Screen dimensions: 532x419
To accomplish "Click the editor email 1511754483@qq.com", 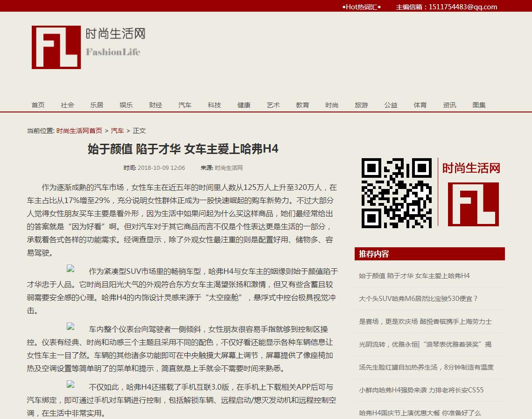I will click(x=463, y=7).
